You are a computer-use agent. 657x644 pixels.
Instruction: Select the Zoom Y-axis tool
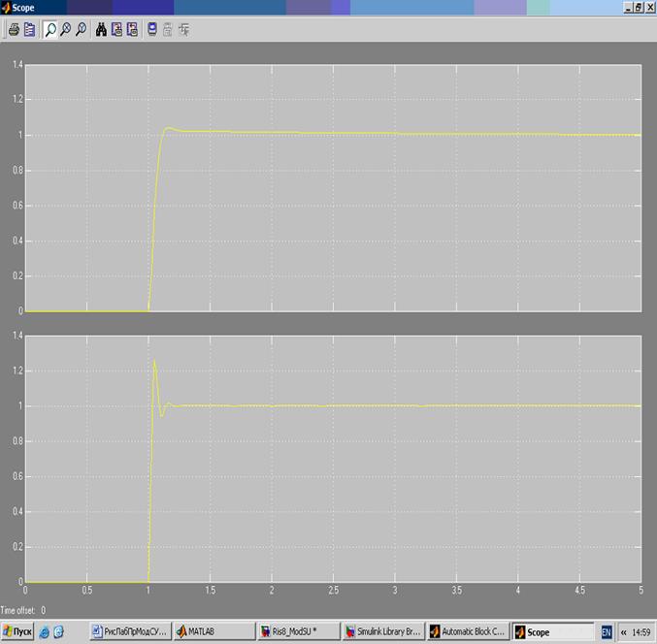click(x=81, y=30)
